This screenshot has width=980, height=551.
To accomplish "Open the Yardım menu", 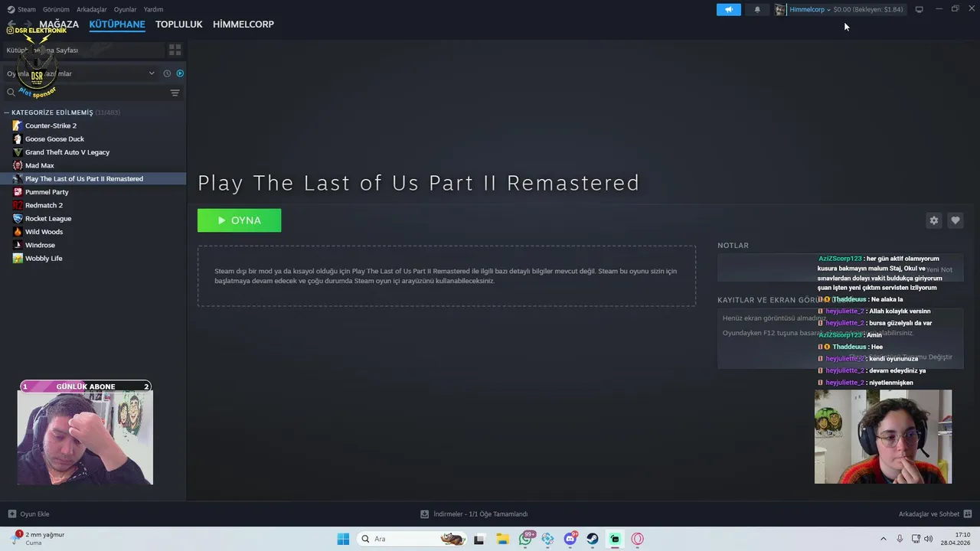I will point(153,9).
